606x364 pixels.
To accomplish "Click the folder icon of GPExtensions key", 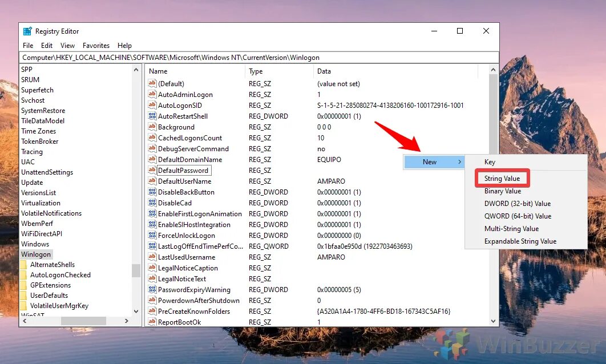I will pyautogui.click(x=23, y=285).
